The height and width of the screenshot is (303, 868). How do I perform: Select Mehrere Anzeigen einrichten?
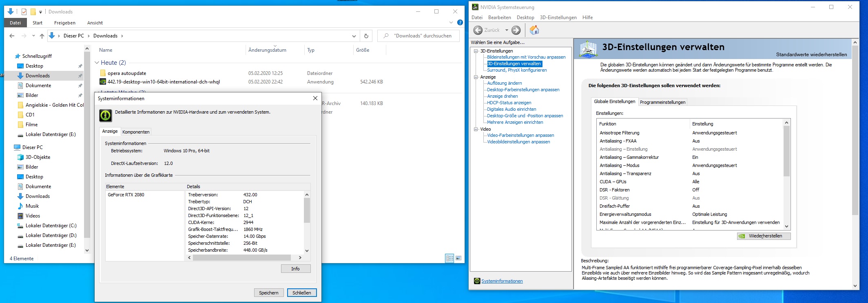(x=515, y=122)
